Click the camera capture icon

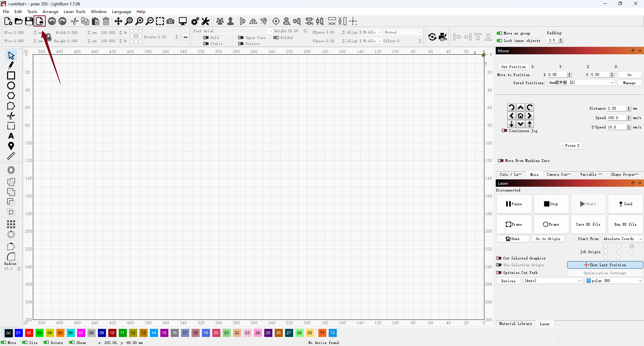click(170, 21)
